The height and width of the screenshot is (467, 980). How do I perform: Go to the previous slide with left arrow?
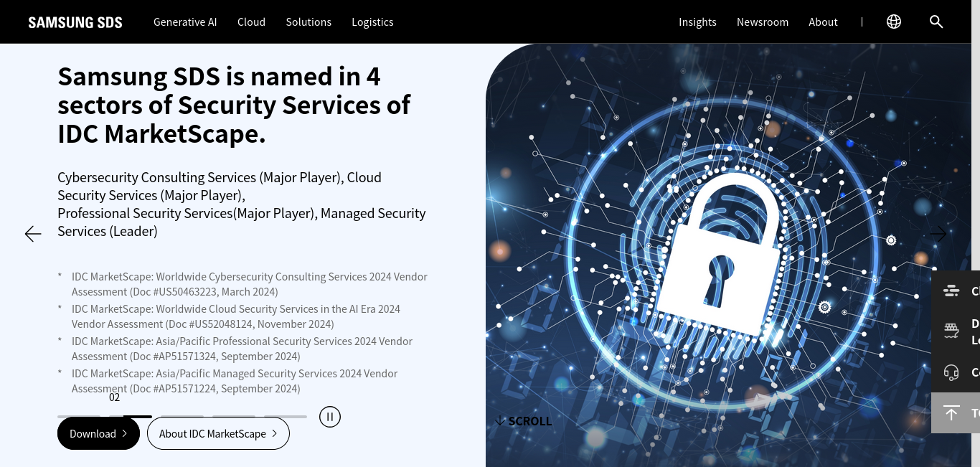(x=33, y=234)
